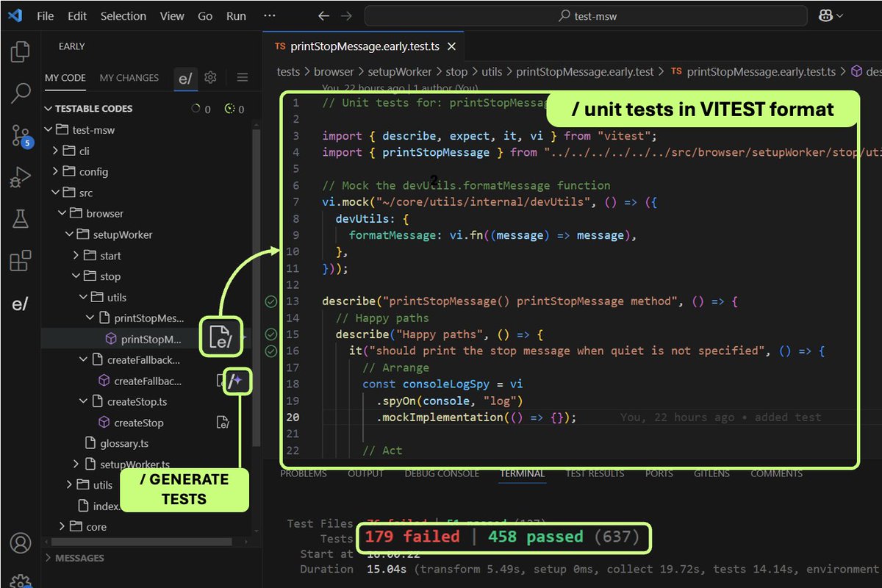This screenshot has width=882, height=588.
Task: Switch to the TEST RESULTS panel tab
Action: [x=595, y=473]
